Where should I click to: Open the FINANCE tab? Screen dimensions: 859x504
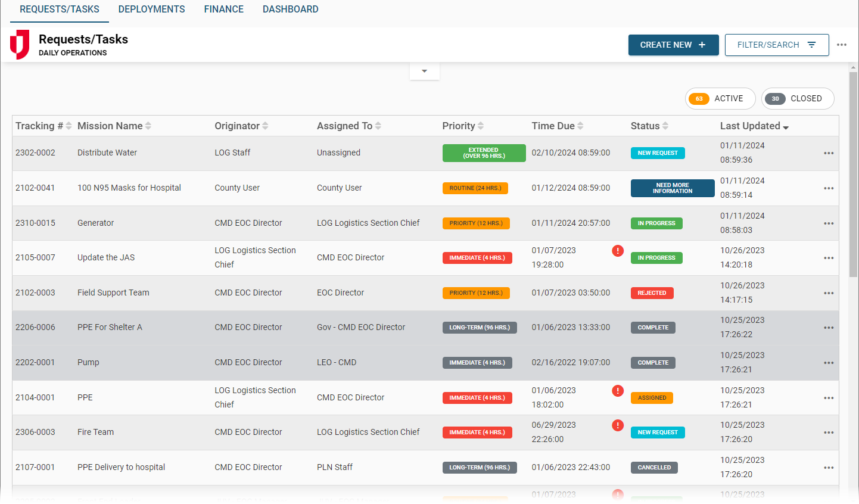(223, 9)
